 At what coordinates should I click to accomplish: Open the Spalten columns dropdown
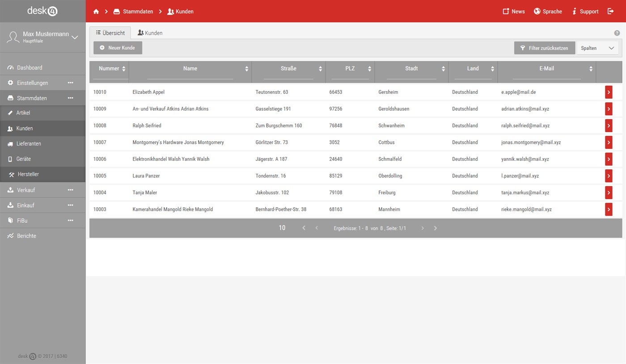(x=597, y=48)
